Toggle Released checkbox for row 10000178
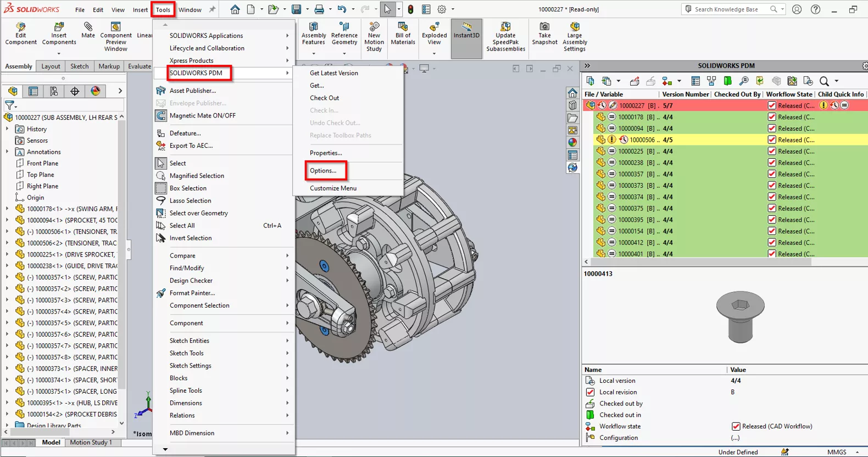 click(x=772, y=117)
